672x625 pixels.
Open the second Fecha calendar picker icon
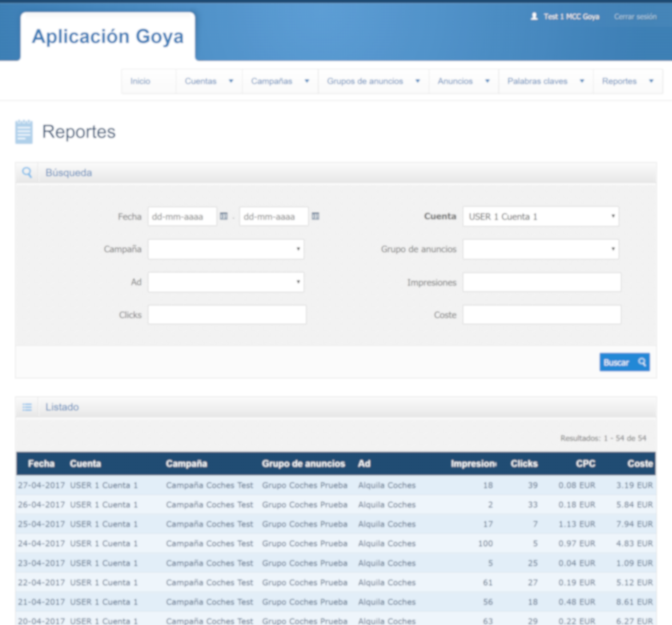coord(315,216)
